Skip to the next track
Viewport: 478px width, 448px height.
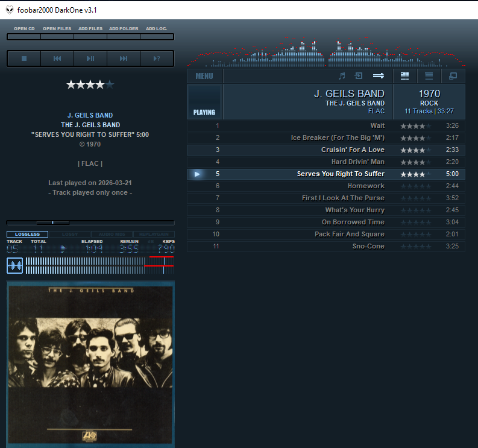tap(124, 58)
